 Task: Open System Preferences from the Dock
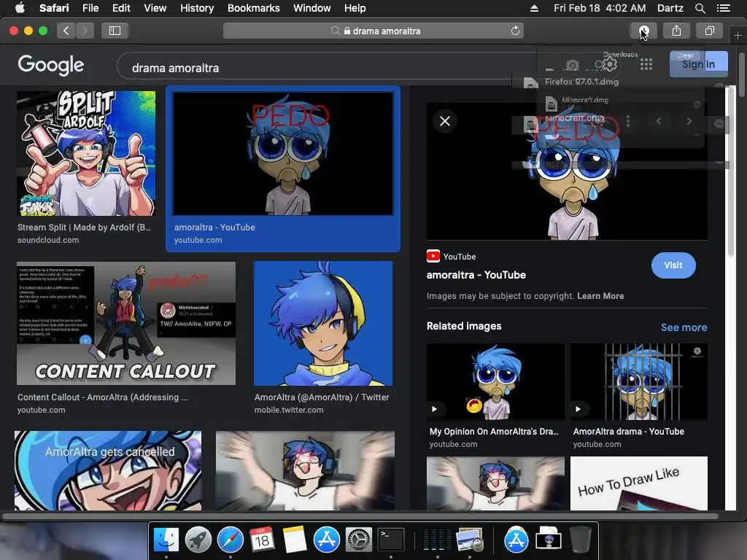click(x=358, y=540)
